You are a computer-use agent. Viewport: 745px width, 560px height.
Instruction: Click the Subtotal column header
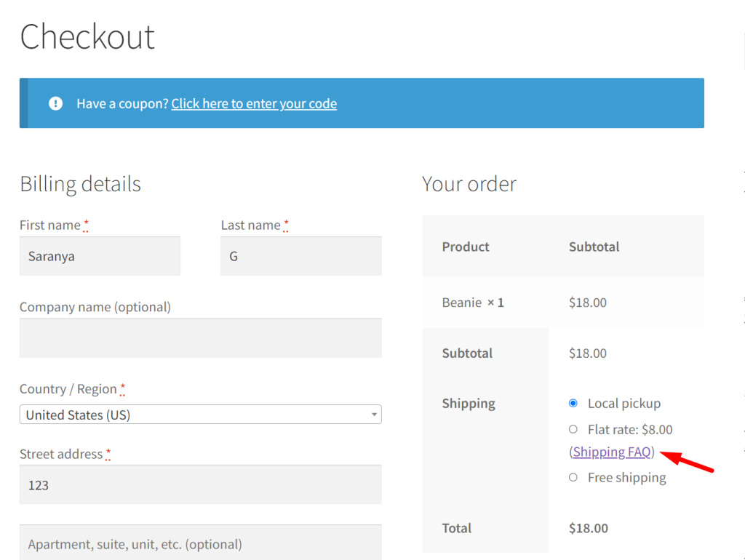pyautogui.click(x=594, y=247)
